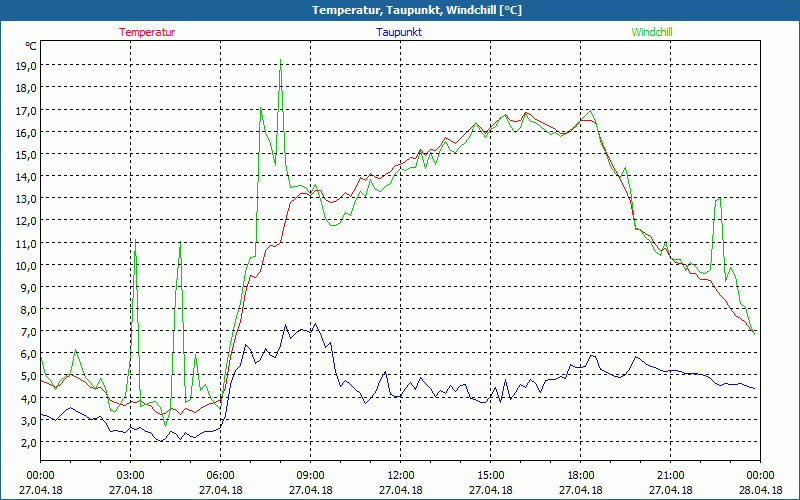
Task: Click the '3,0' y-axis value
Action: tap(29, 420)
